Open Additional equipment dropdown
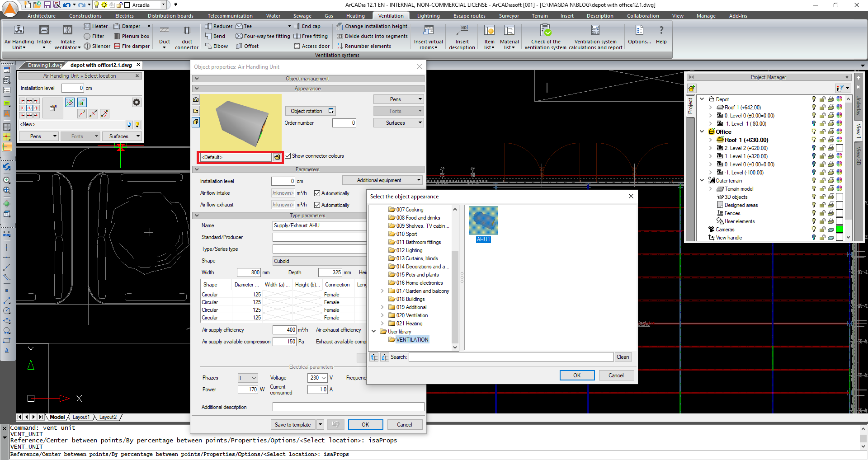 (x=382, y=180)
